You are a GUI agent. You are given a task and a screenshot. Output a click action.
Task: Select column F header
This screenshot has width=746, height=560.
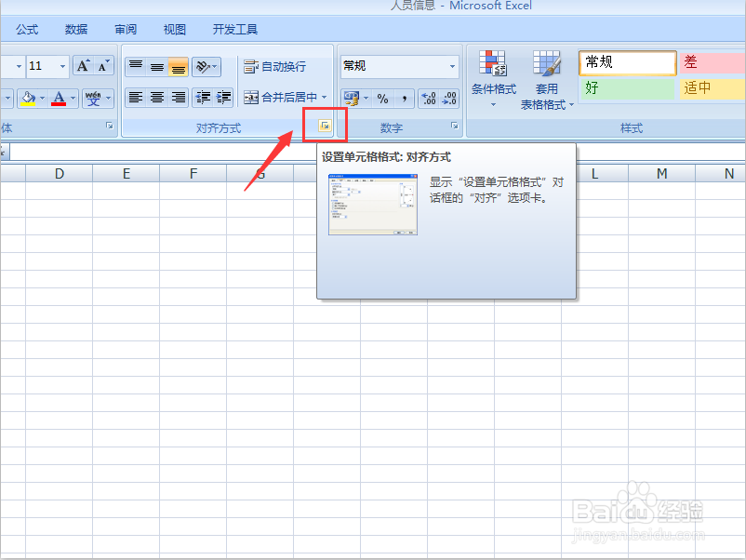tap(193, 174)
